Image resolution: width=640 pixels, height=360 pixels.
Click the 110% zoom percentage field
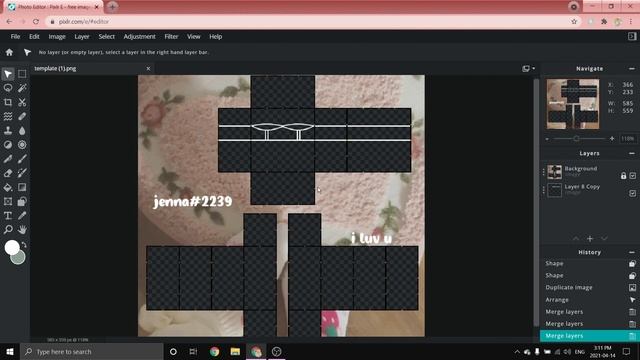(x=627, y=139)
